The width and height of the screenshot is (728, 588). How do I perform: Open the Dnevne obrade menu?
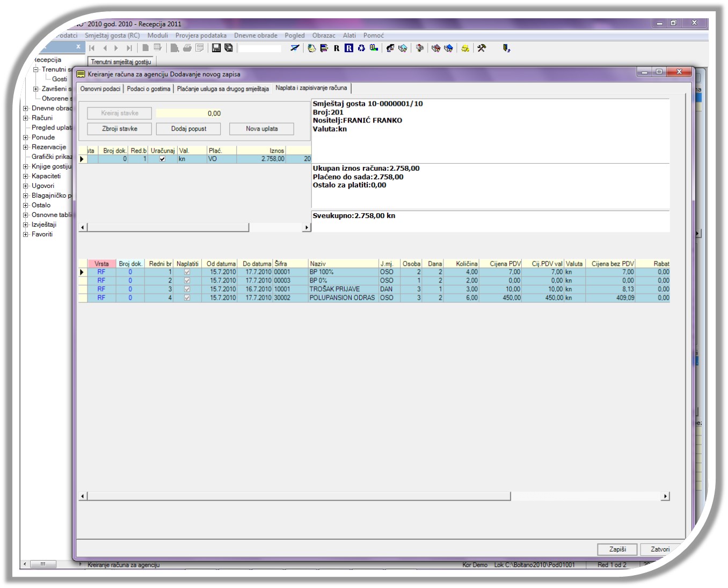coord(256,35)
